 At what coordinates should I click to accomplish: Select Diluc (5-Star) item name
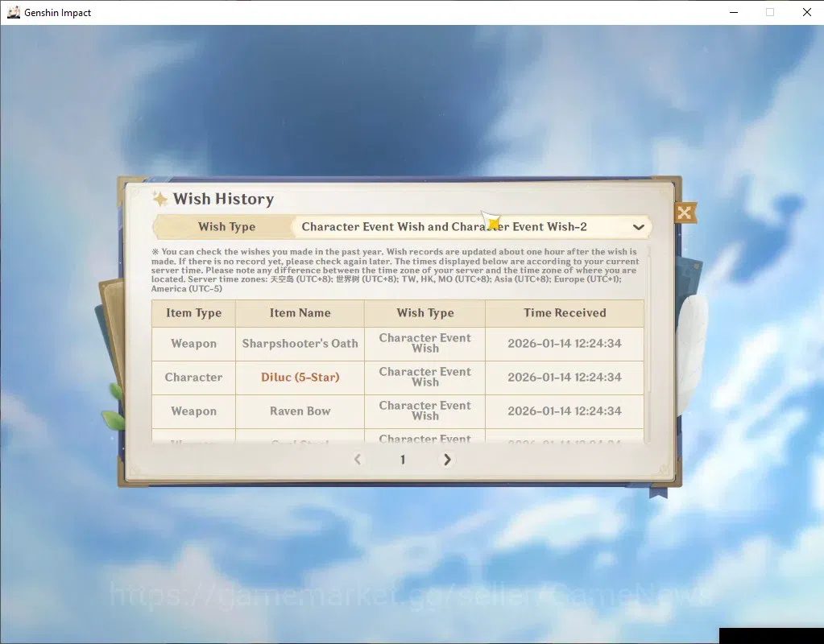pos(300,378)
